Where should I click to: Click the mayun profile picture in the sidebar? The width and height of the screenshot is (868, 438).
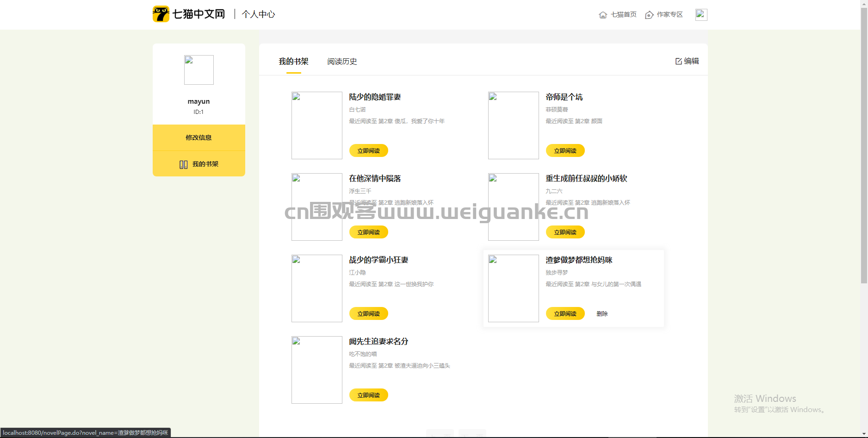199,70
